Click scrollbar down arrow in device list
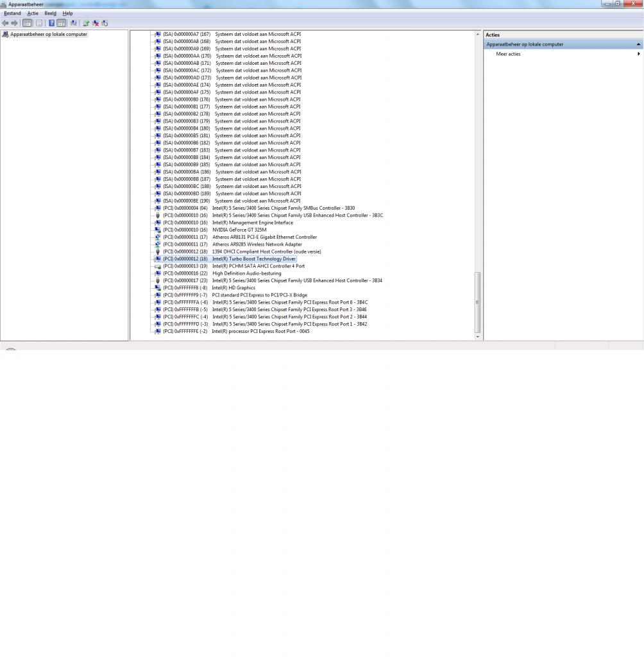Screen dimensions: 644x657 pos(478,337)
